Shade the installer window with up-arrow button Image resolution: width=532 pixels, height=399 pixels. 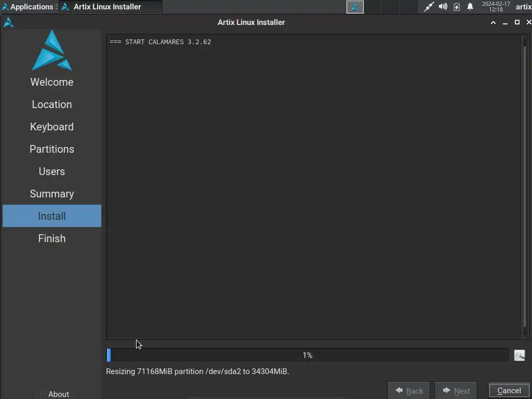tap(494, 22)
